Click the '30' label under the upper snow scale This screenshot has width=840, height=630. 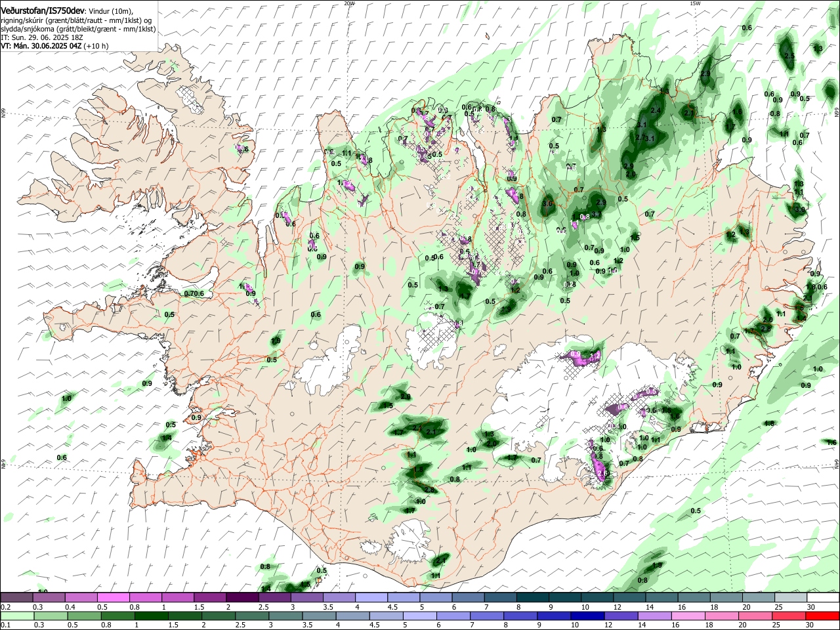click(x=811, y=607)
